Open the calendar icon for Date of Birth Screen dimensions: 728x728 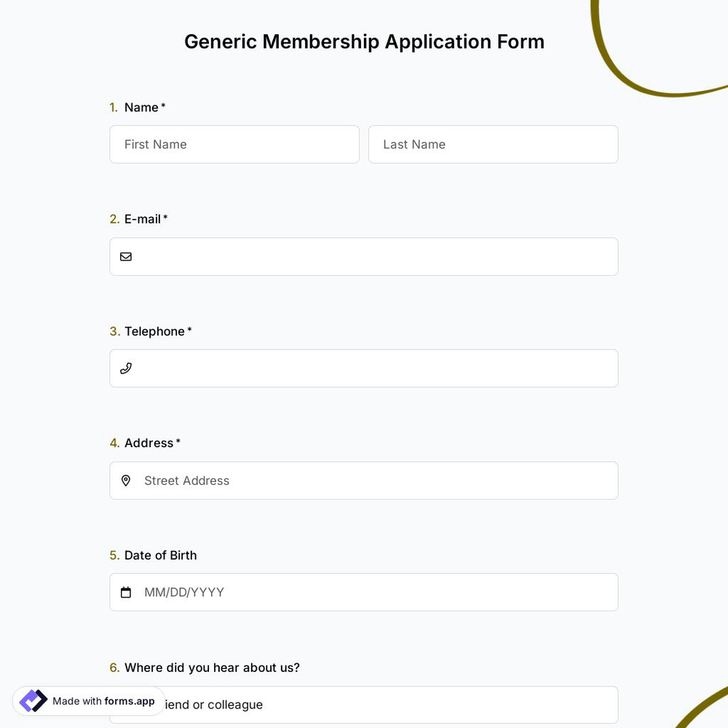point(126,592)
